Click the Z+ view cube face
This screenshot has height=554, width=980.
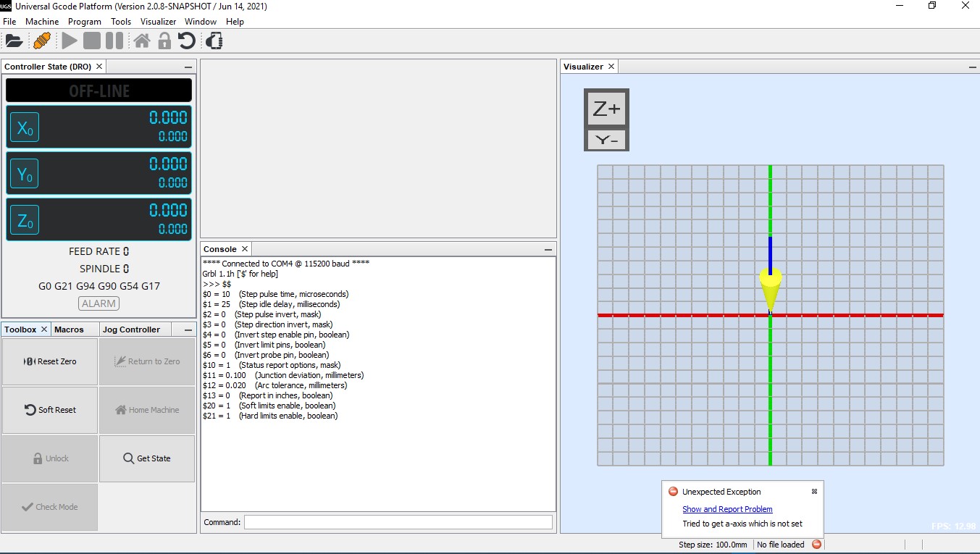pyautogui.click(x=607, y=109)
